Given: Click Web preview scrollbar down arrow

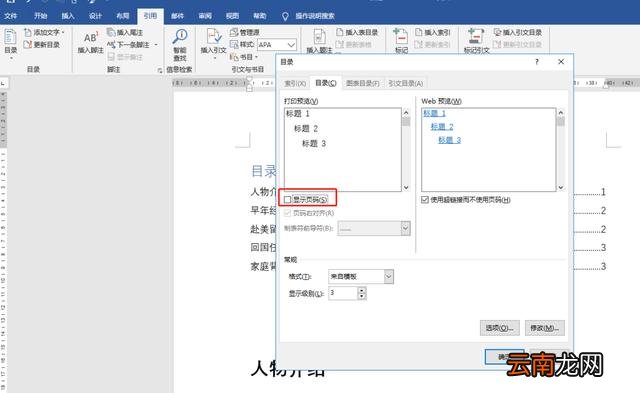Looking at the screenshot, I should click(x=561, y=187).
